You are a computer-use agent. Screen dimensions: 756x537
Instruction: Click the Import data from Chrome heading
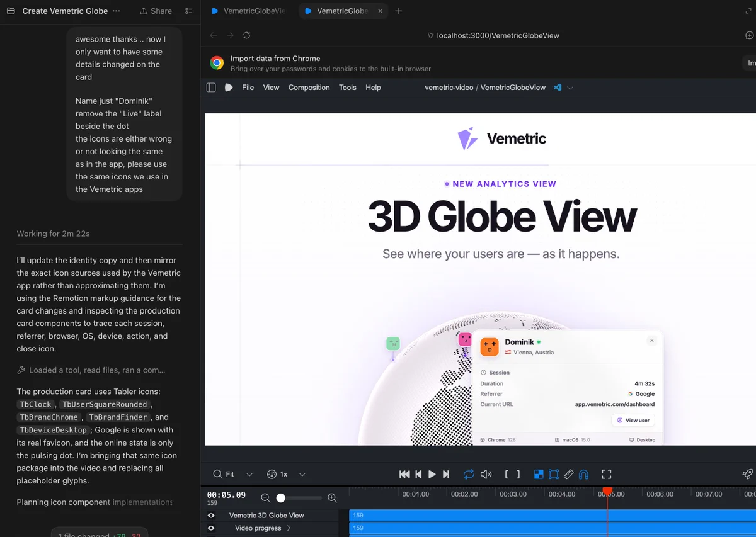pyautogui.click(x=275, y=59)
